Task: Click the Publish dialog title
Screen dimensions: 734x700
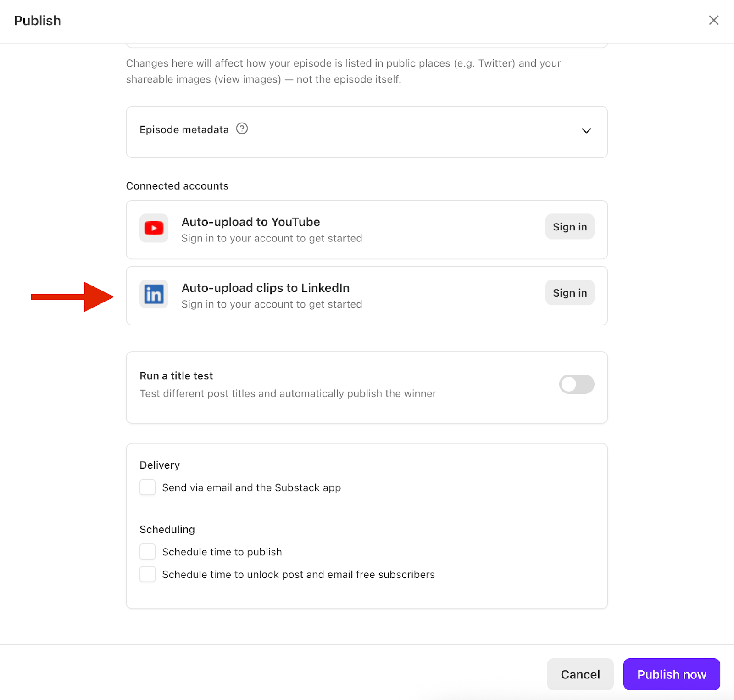Action: [37, 20]
